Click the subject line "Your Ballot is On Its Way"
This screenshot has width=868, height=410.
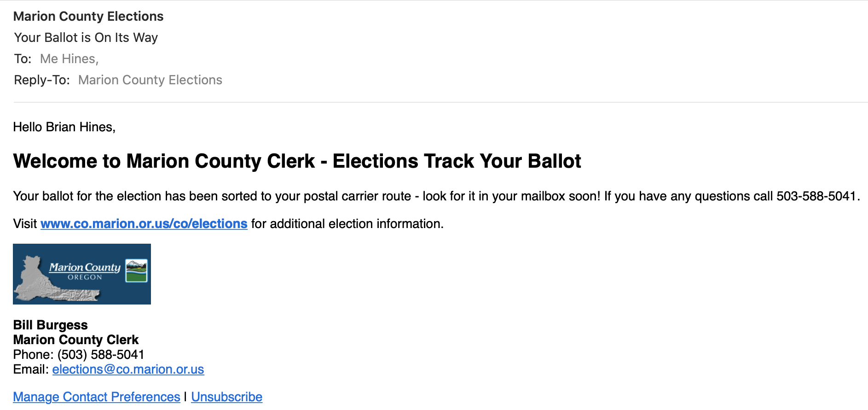[x=86, y=38]
